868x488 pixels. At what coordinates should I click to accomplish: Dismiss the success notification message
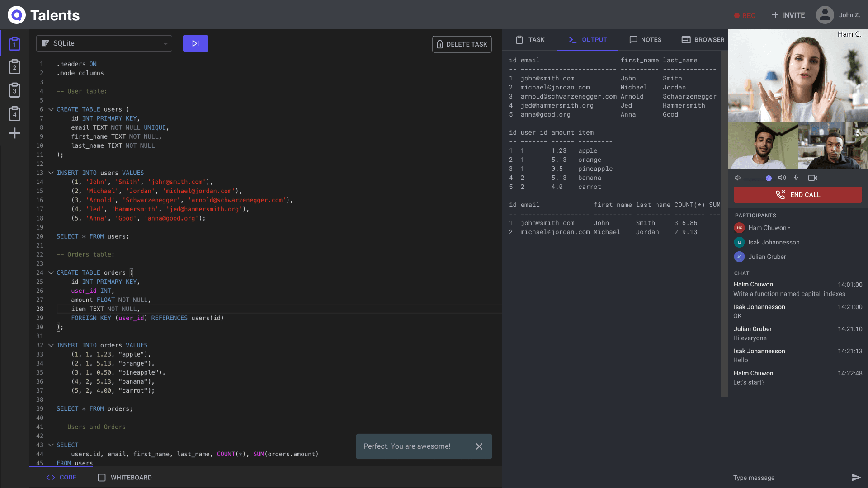pos(480,446)
